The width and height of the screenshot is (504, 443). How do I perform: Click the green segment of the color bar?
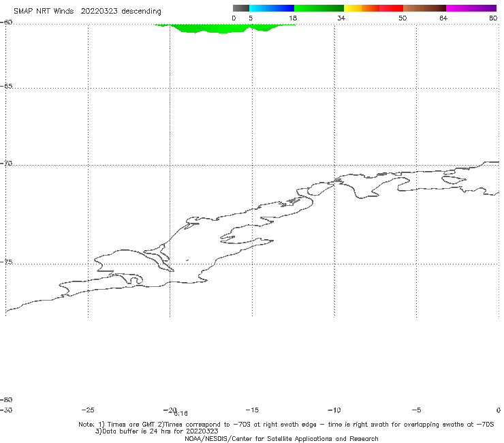coord(319,8)
